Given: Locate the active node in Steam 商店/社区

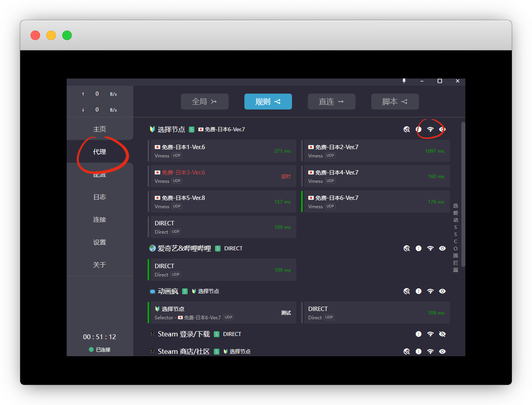Looking at the screenshot, I should point(407,351).
